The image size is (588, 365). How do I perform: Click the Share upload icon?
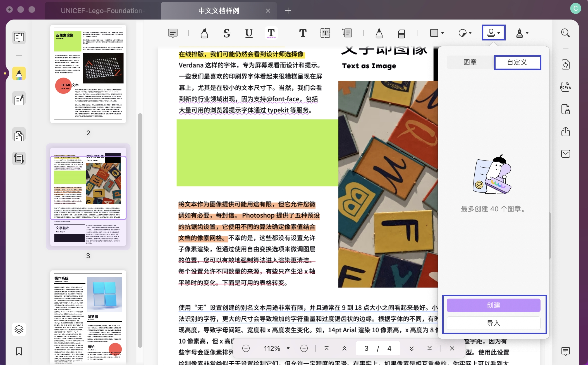point(566,131)
